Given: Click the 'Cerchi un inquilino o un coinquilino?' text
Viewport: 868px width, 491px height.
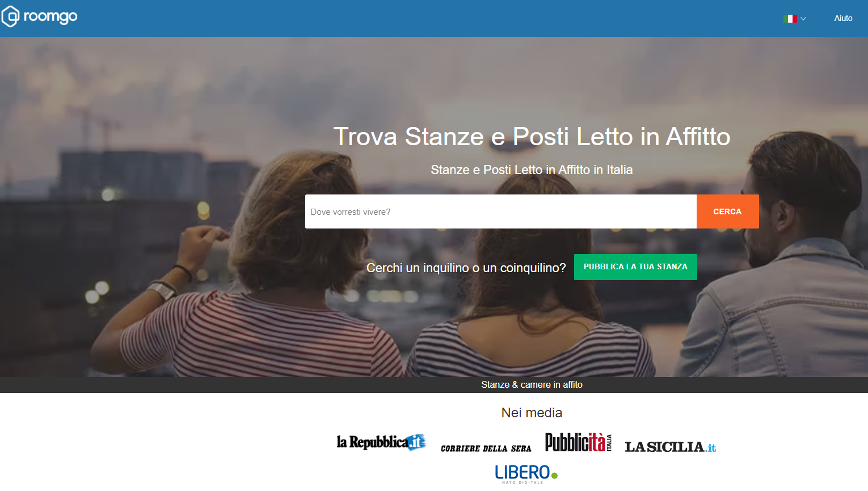Looking at the screenshot, I should [466, 268].
